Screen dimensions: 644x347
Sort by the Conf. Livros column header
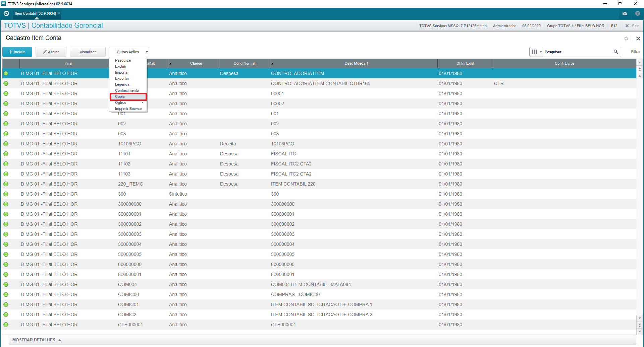tap(565, 63)
